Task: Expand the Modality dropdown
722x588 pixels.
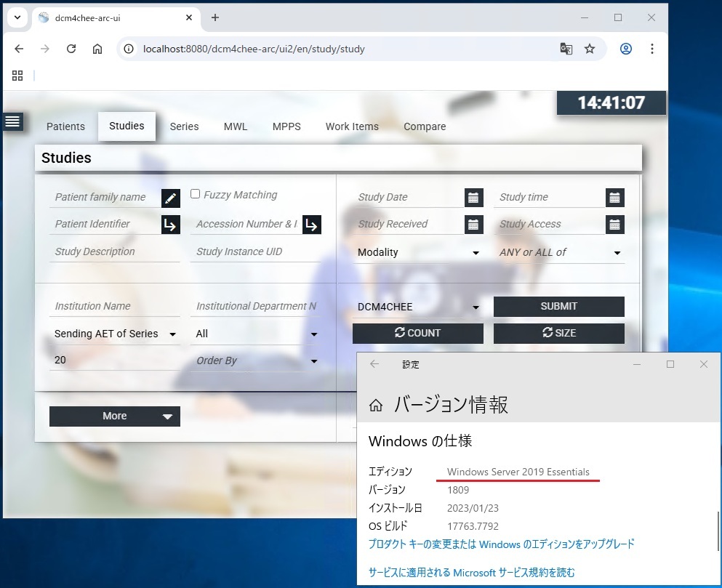Action: click(418, 252)
